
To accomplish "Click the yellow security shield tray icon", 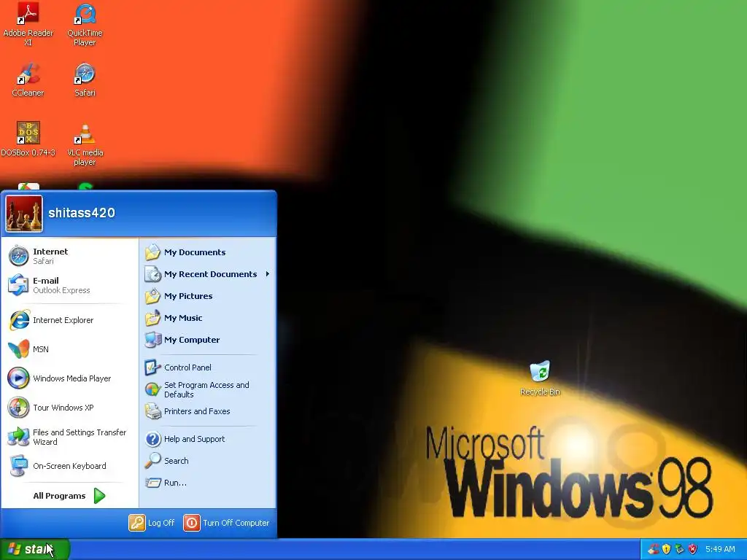I will (666, 550).
